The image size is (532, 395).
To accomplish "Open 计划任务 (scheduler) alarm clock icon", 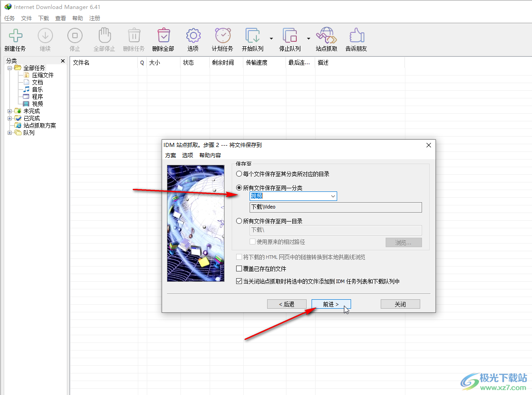I will click(223, 36).
